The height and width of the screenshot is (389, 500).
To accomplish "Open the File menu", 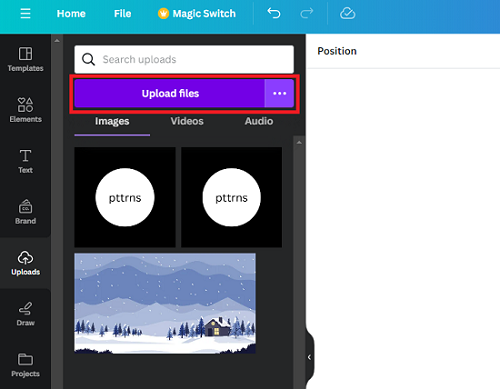I will 122,14.
